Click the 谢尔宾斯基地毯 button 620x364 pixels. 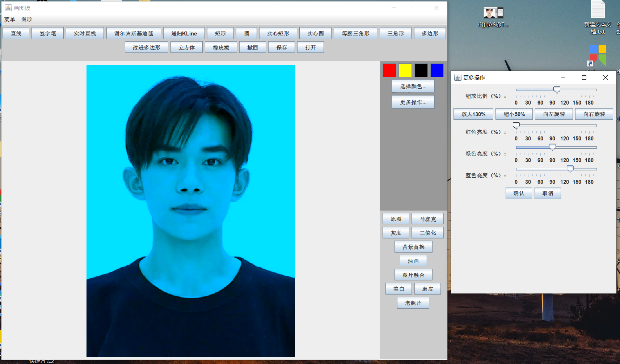[x=134, y=33]
